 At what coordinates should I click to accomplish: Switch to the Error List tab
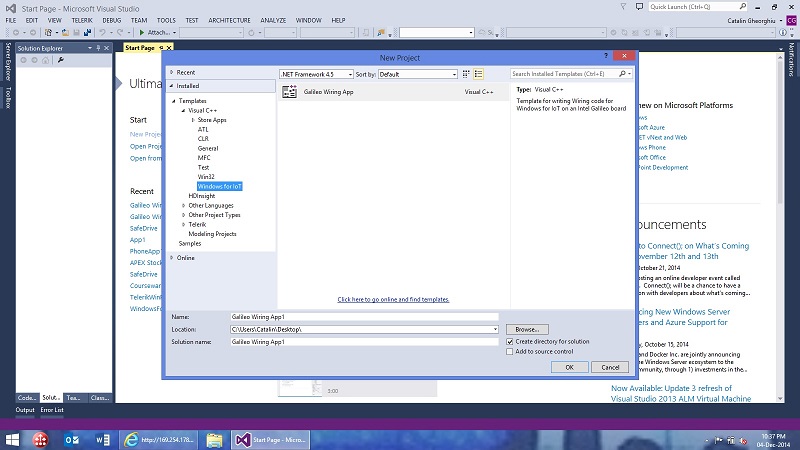[52, 410]
